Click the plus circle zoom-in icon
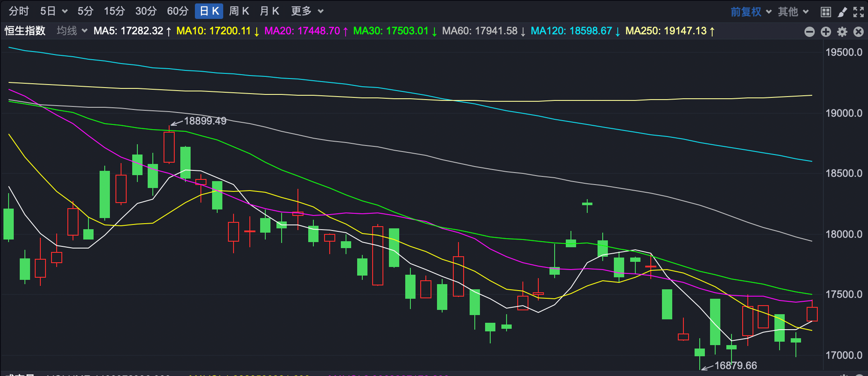 (x=826, y=31)
